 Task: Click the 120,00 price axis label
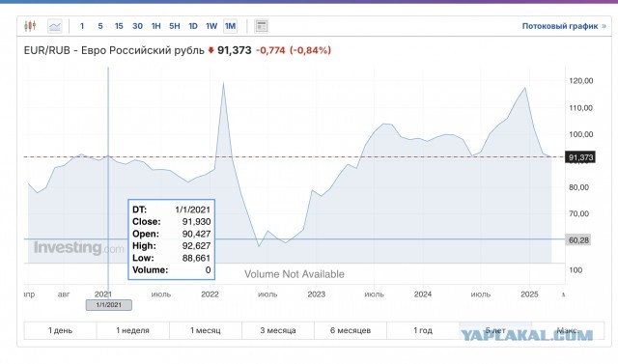tap(580, 81)
